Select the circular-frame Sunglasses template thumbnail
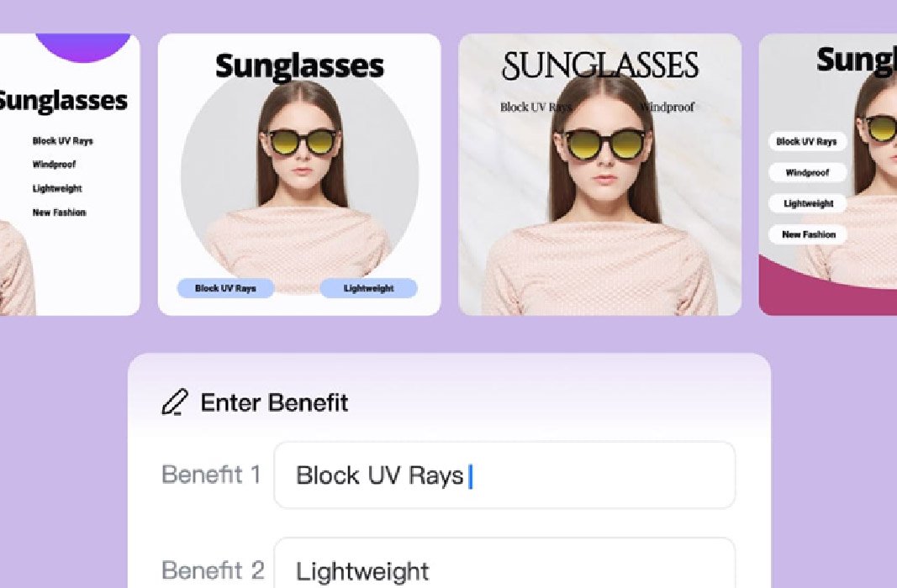This screenshot has height=588, width=897. point(299,174)
